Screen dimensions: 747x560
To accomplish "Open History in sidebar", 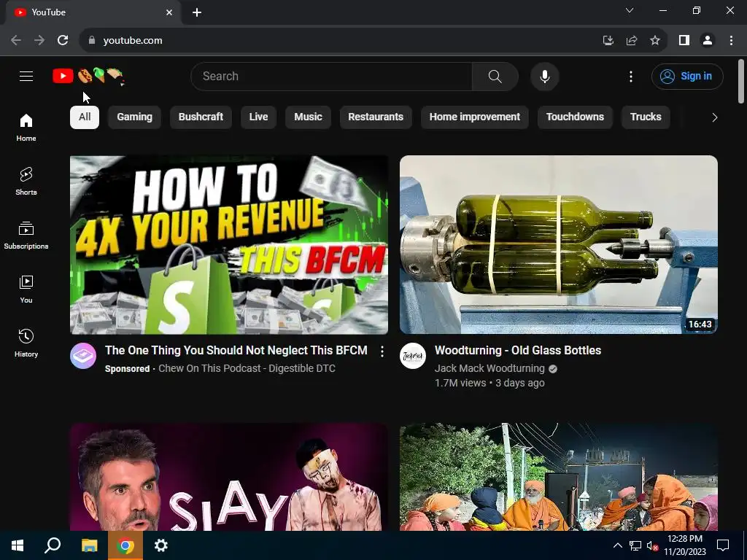I will (26, 343).
